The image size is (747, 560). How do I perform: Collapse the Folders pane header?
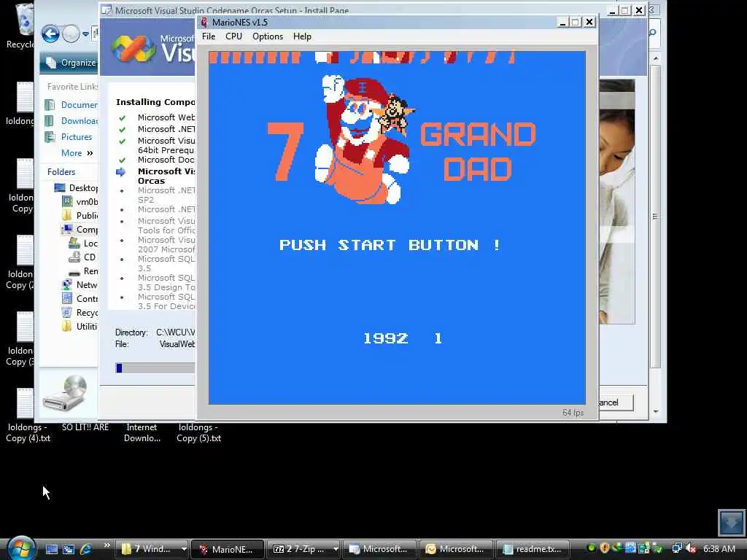point(61,172)
